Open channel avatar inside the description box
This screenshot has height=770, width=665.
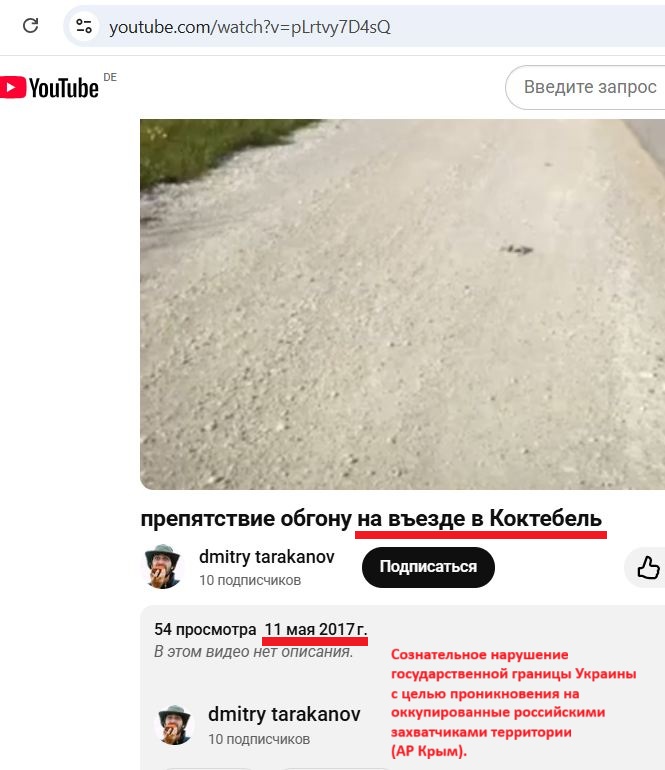pos(174,725)
